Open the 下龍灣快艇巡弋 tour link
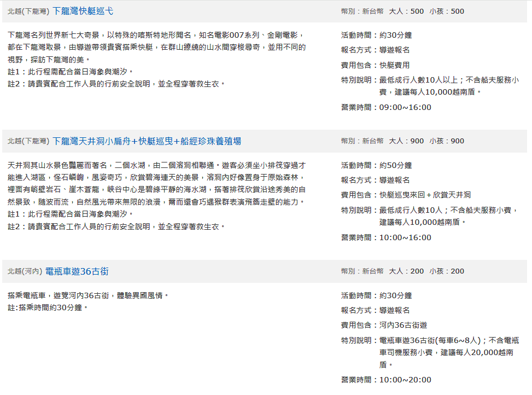The width and height of the screenshot is (532, 395). click(x=83, y=11)
